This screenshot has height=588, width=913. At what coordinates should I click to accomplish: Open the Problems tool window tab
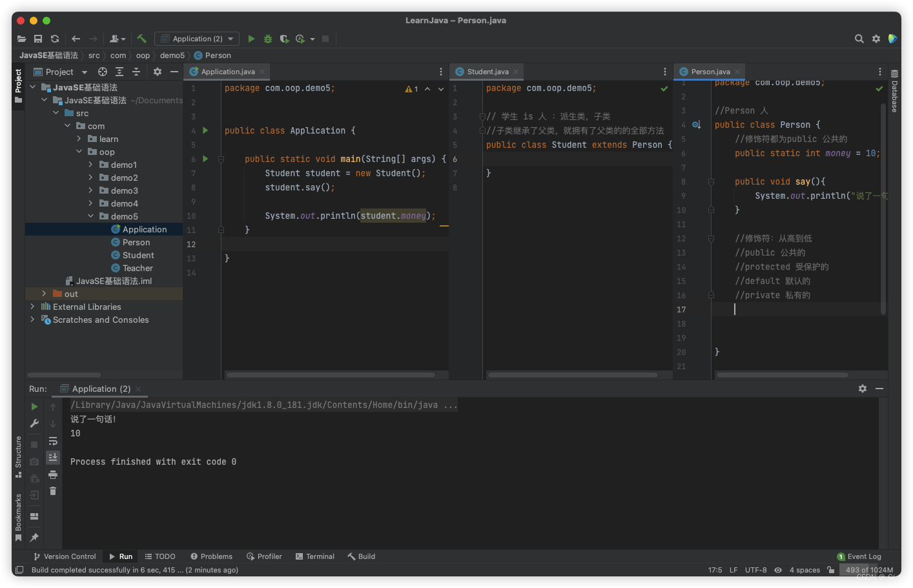212,556
